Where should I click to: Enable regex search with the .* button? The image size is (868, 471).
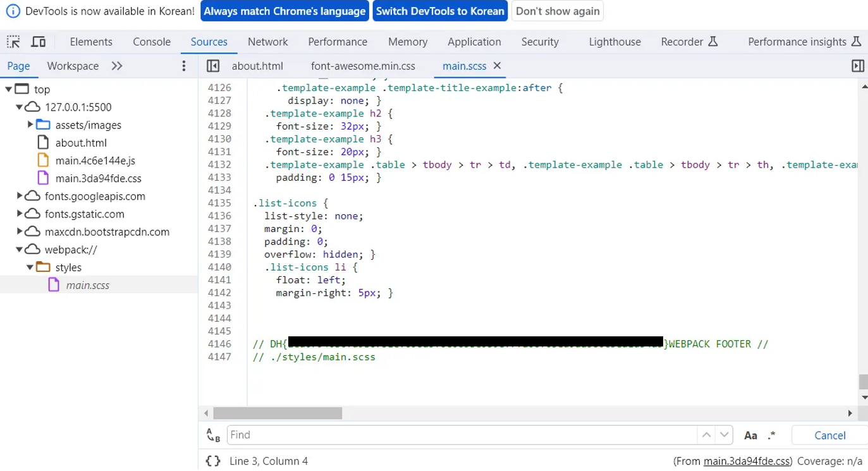771,435
